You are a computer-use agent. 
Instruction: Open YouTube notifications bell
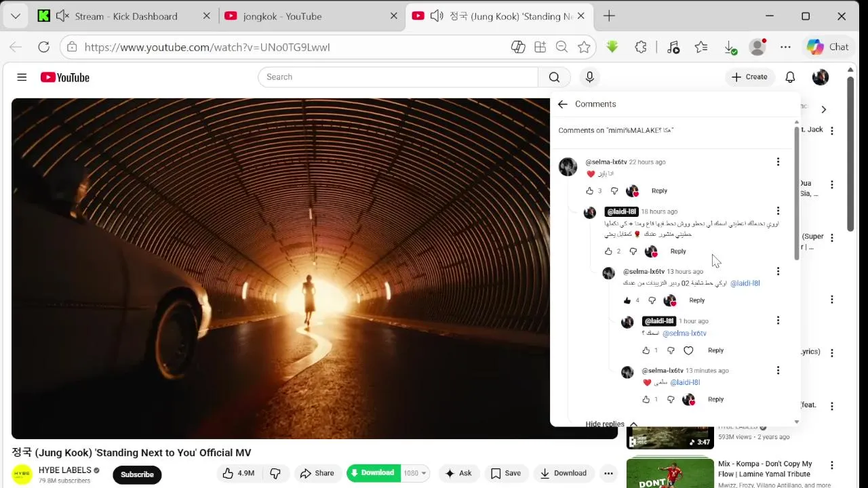pyautogui.click(x=790, y=77)
